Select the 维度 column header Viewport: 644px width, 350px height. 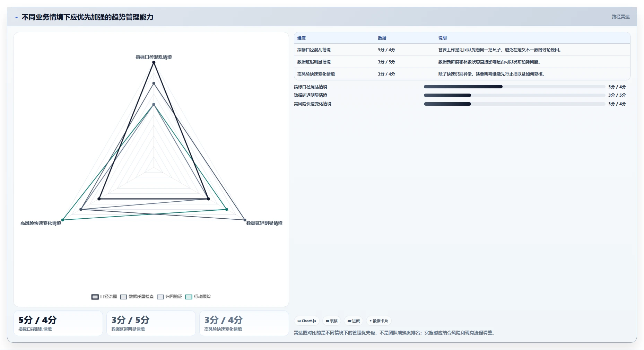[x=302, y=38]
